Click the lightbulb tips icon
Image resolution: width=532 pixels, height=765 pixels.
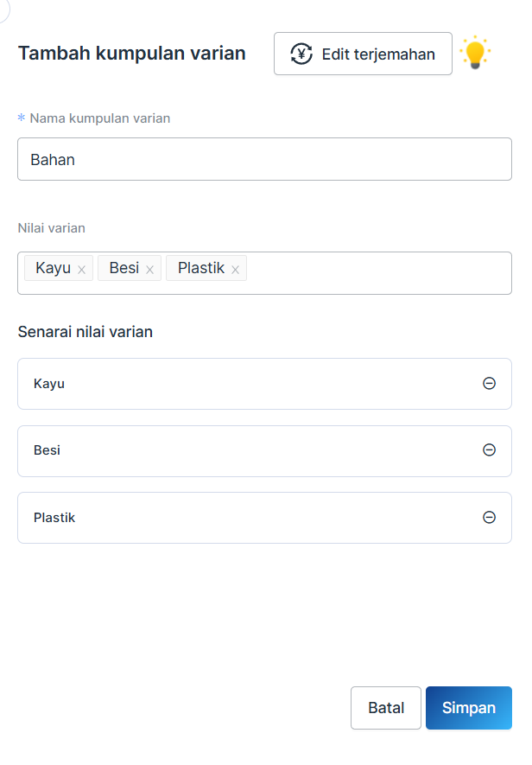tap(474, 54)
